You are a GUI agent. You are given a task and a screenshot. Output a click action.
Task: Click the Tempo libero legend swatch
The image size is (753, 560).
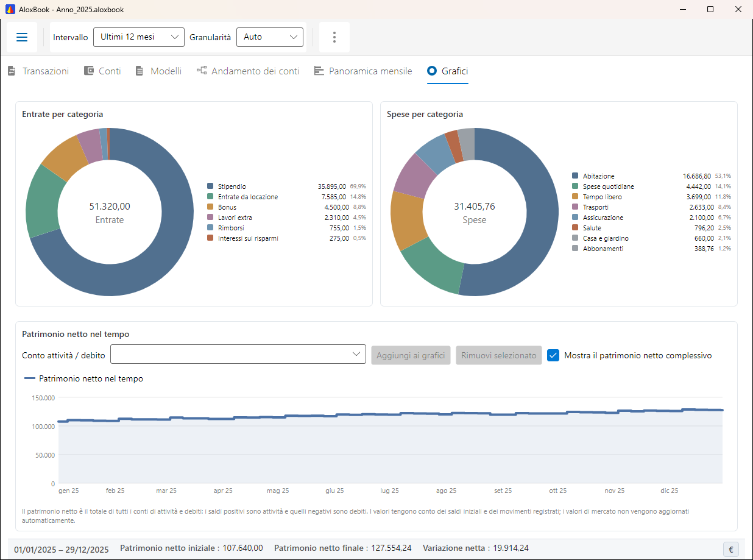575,197
